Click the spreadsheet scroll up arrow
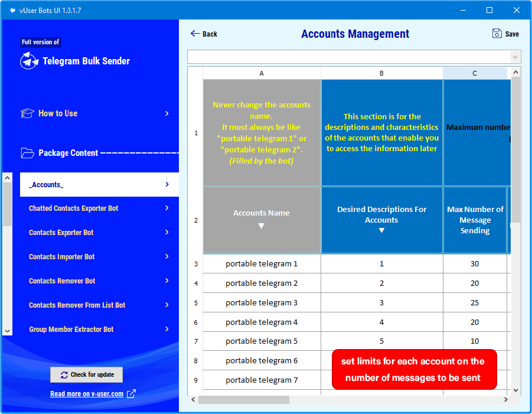532x414 pixels. coord(515,72)
